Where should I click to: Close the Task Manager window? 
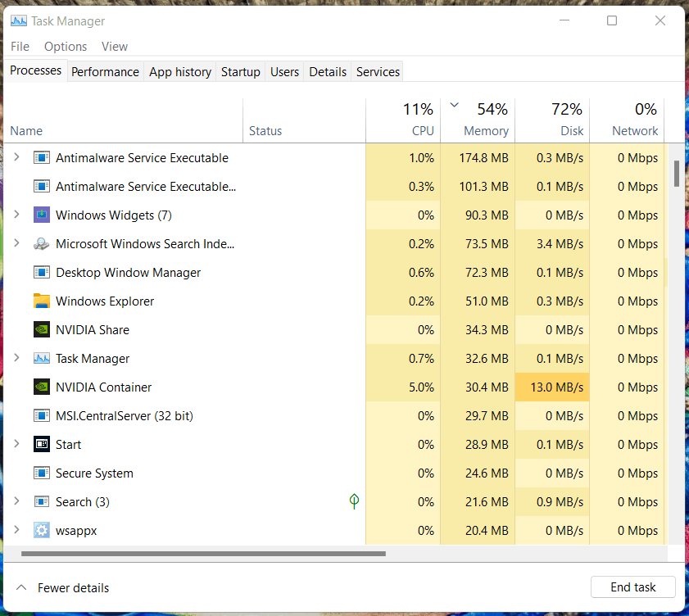tap(660, 20)
